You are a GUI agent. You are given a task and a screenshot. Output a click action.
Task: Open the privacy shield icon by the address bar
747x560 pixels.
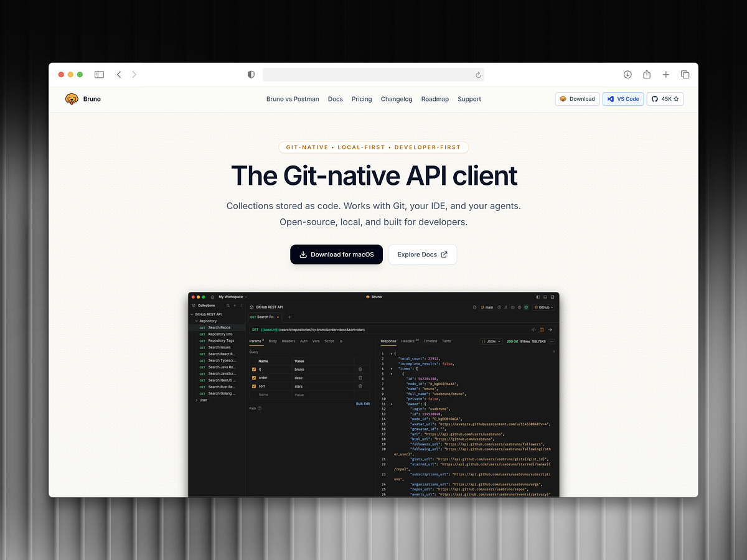251,75
